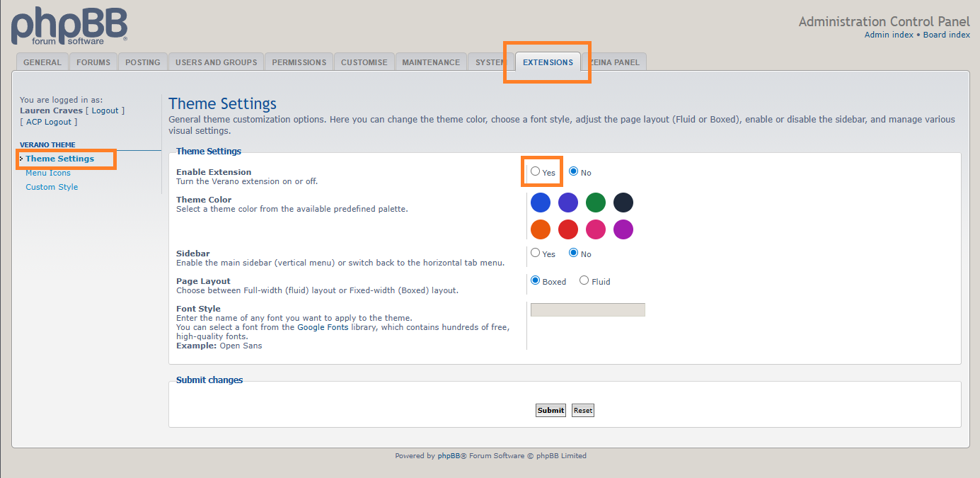Image resolution: width=980 pixels, height=478 pixels.
Task: Click the Font Style text field
Action: (587, 309)
